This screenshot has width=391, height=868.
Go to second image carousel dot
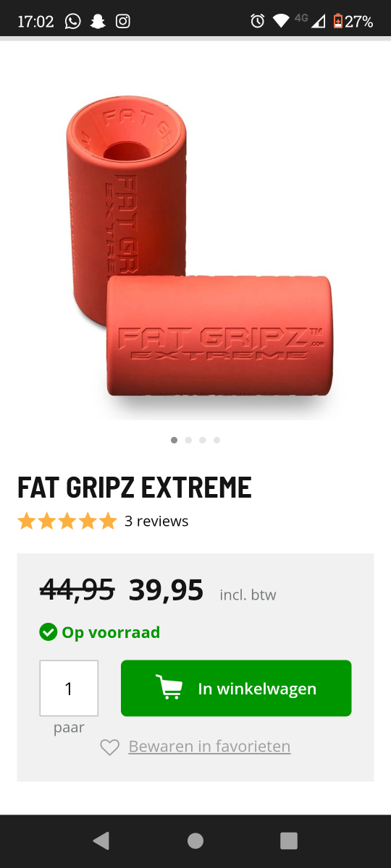point(188,440)
